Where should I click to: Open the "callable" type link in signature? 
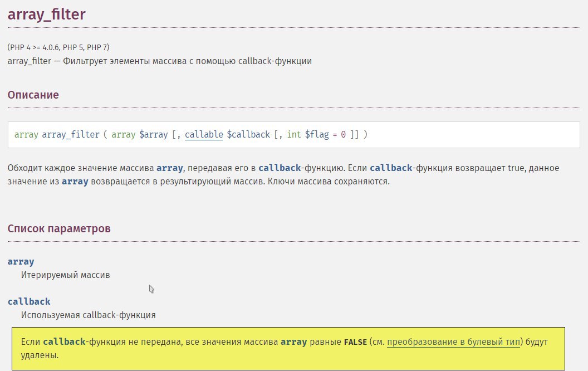[x=204, y=134]
